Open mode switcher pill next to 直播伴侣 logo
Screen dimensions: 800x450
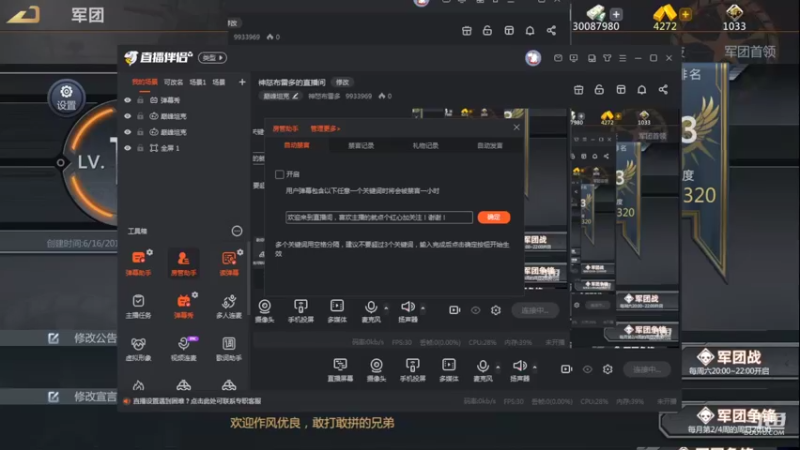pyautogui.click(x=212, y=58)
